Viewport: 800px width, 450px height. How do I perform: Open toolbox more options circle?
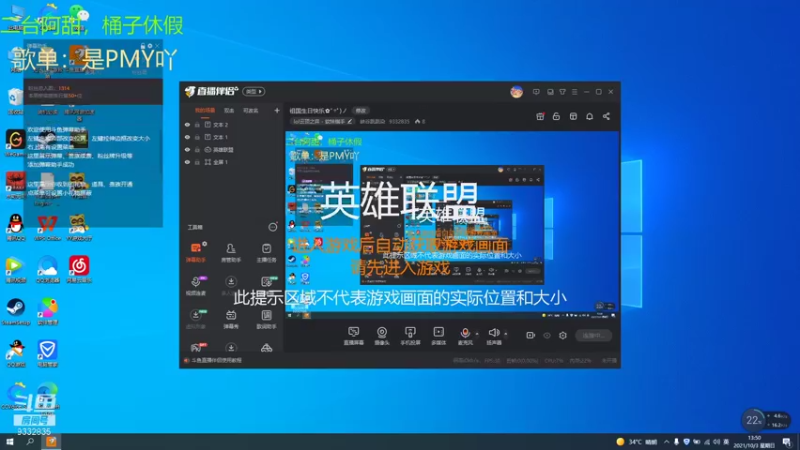tap(273, 227)
